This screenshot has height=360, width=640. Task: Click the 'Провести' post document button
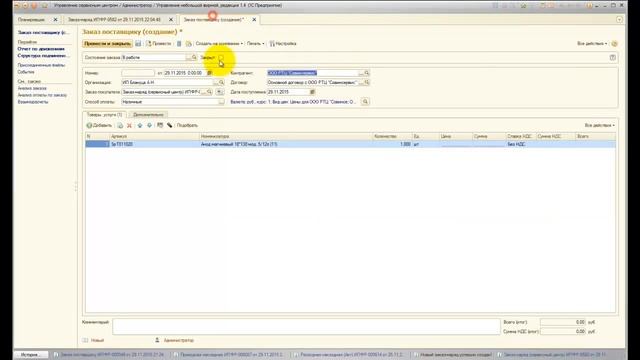click(159, 44)
